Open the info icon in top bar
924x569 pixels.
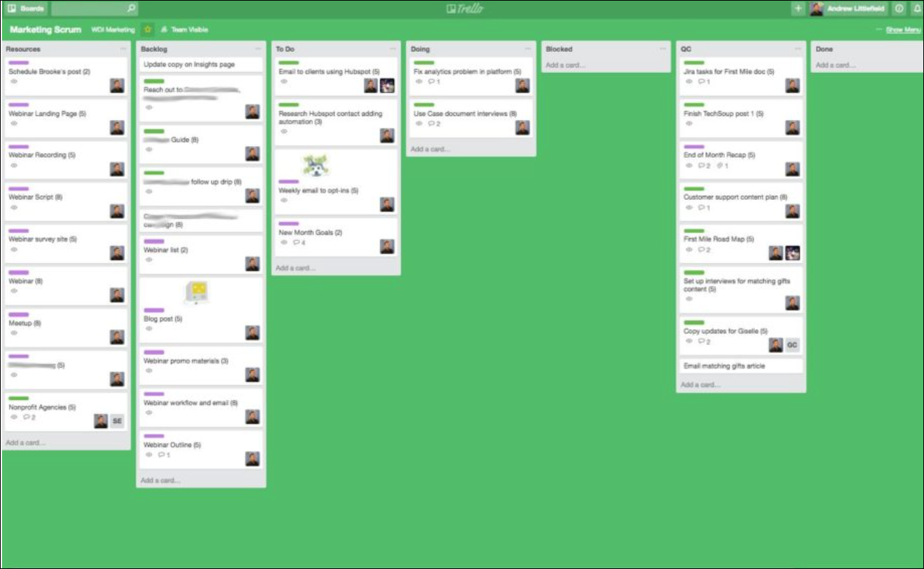click(x=899, y=9)
